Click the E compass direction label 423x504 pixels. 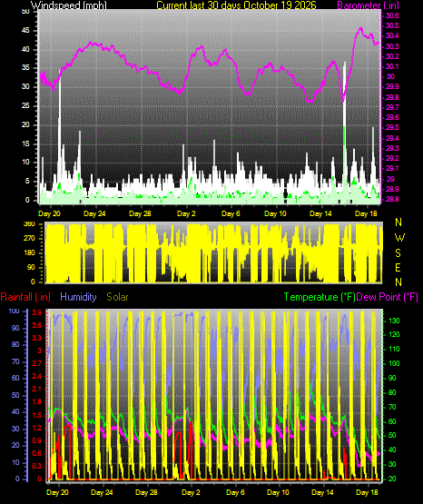[398, 268]
